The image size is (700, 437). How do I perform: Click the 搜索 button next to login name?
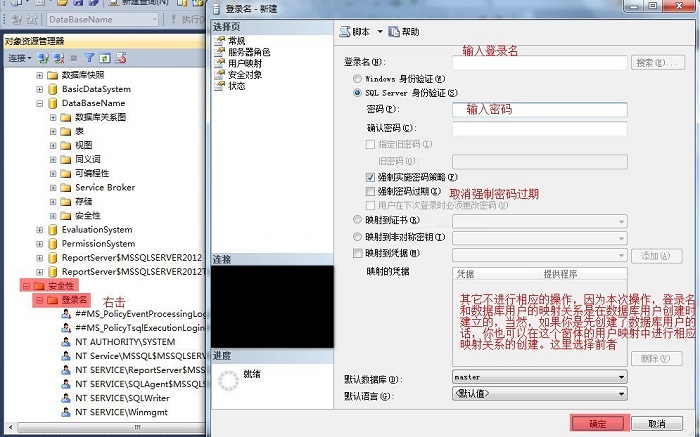click(x=658, y=63)
